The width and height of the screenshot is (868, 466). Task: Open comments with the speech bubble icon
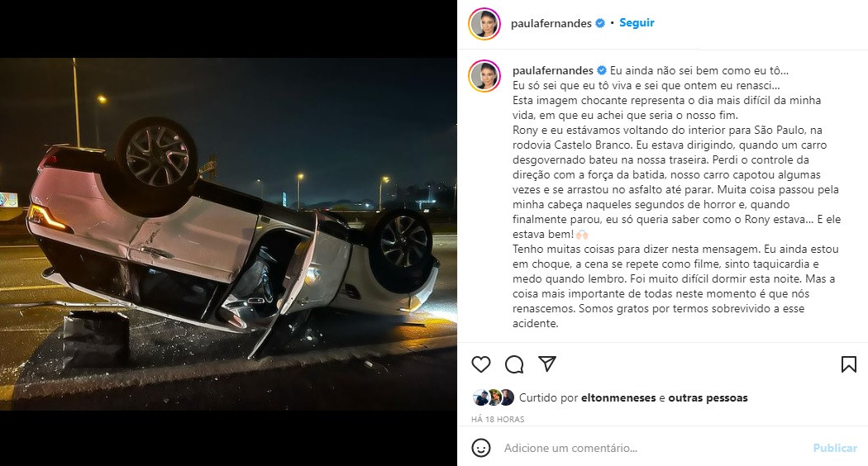pyautogui.click(x=514, y=364)
